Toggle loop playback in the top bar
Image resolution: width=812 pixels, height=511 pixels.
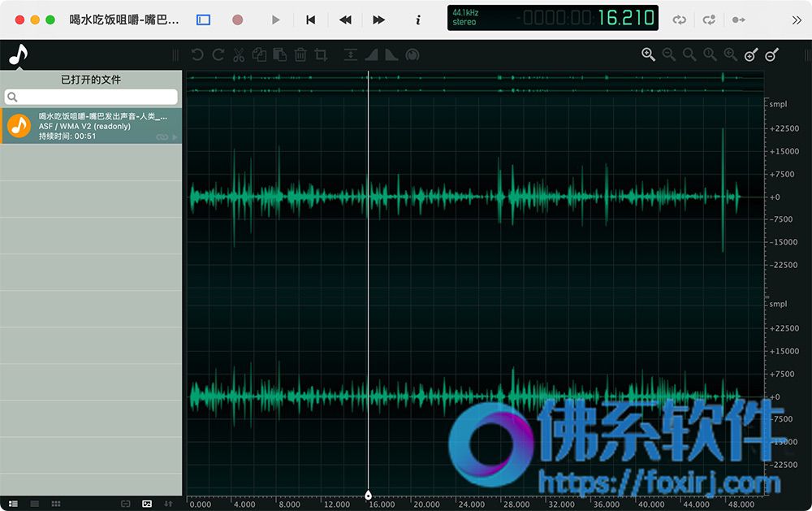680,19
